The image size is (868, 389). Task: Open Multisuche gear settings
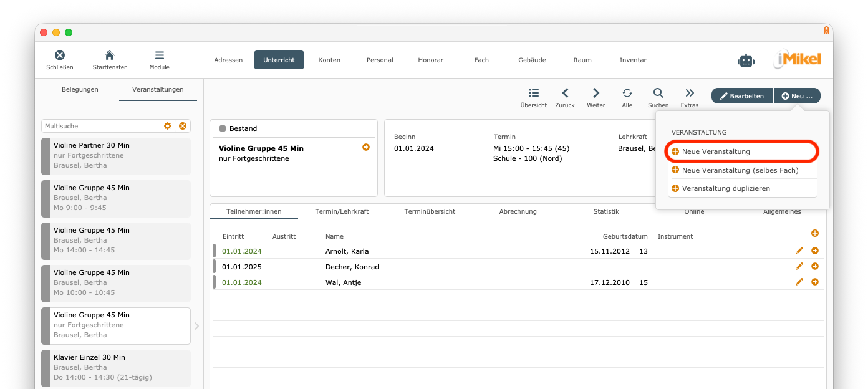[168, 126]
